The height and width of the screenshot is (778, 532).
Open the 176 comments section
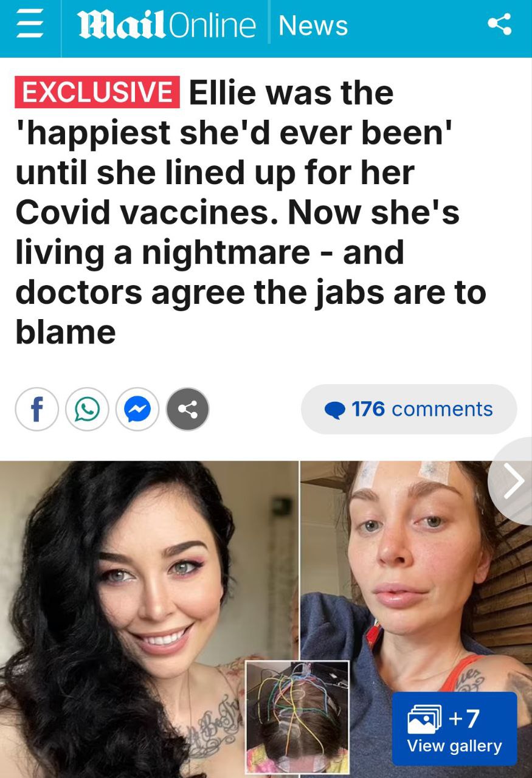409,409
